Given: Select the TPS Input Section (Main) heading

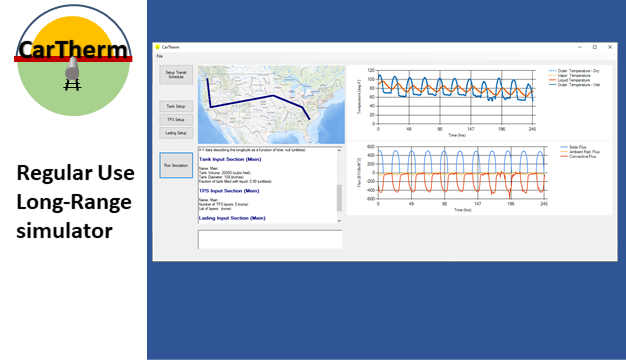Looking at the screenshot, I should coord(229,191).
